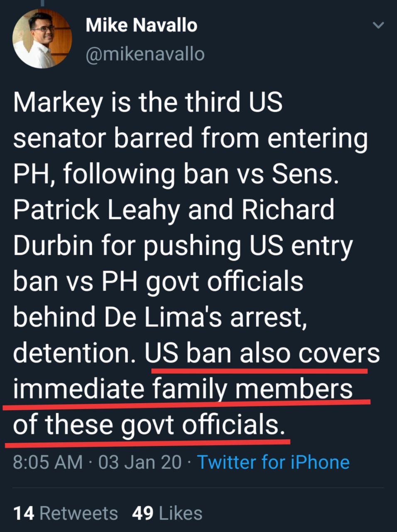The width and height of the screenshot is (397, 532).
Task: Expand the tweet options chevron
Action: click(378, 26)
